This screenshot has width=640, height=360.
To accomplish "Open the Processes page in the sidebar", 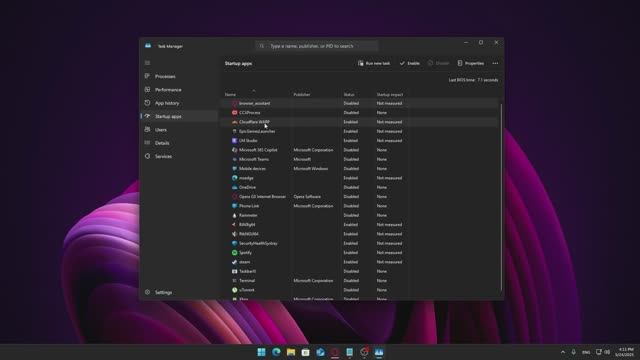I will (165, 76).
